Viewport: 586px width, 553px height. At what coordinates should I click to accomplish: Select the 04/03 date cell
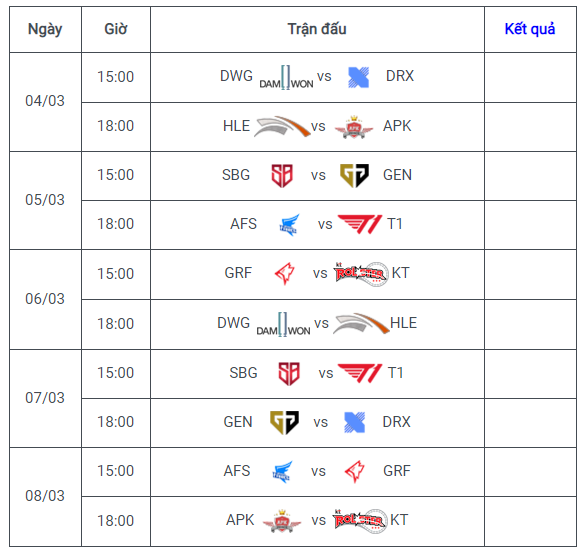click(x=45, y=102)
